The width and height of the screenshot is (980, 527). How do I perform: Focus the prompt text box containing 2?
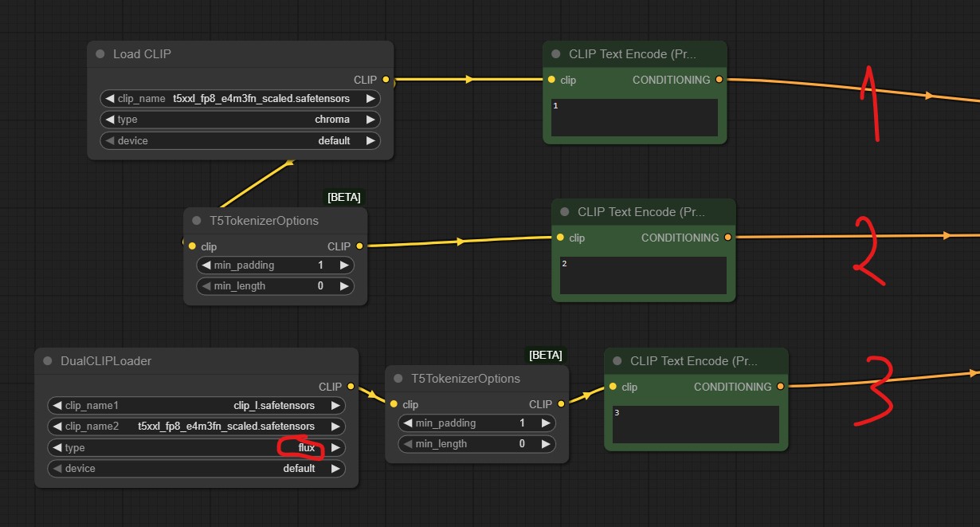click(644, 276)
